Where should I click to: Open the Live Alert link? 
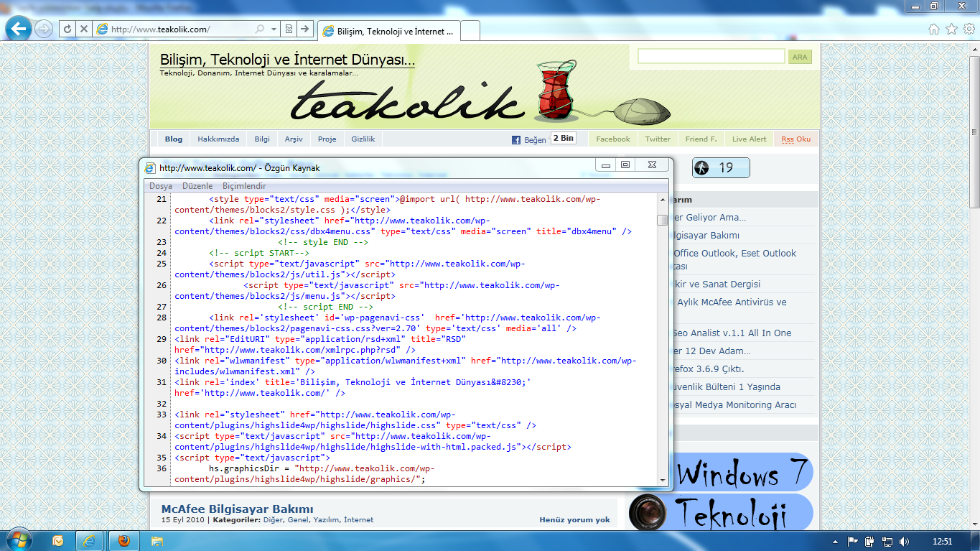point(749,139)
